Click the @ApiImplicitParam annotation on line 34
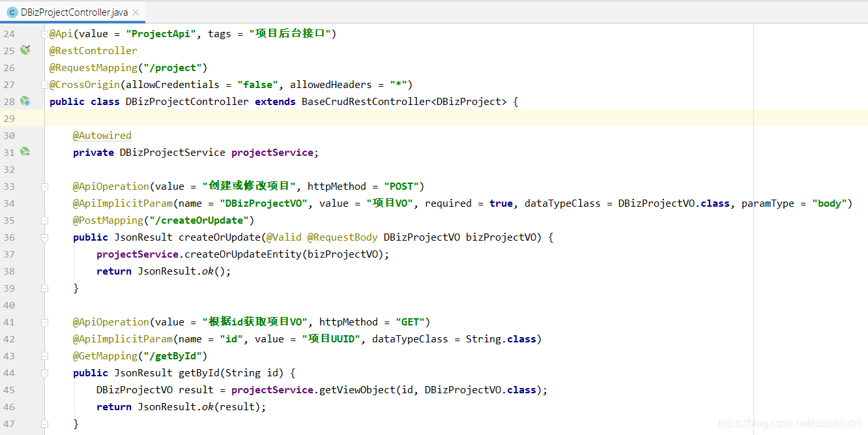The image size is (868, 435). [123, 203]
